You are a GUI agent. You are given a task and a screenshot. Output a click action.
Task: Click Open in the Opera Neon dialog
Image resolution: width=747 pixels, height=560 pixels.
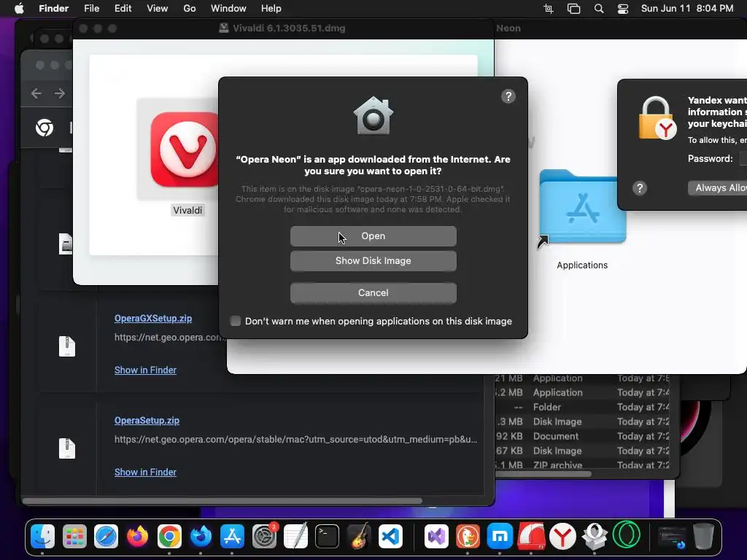point(373,236)
